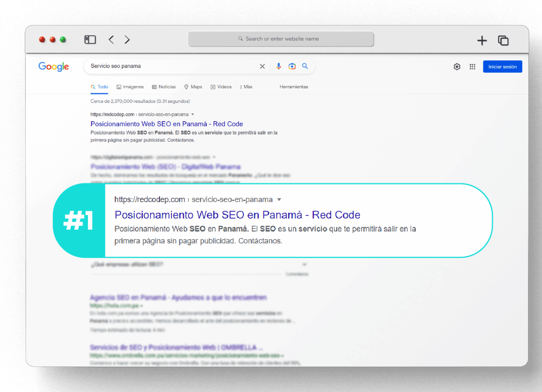542x392 pixels.
Task: Clear the search query with the X icon
Action: click(262, 66)
